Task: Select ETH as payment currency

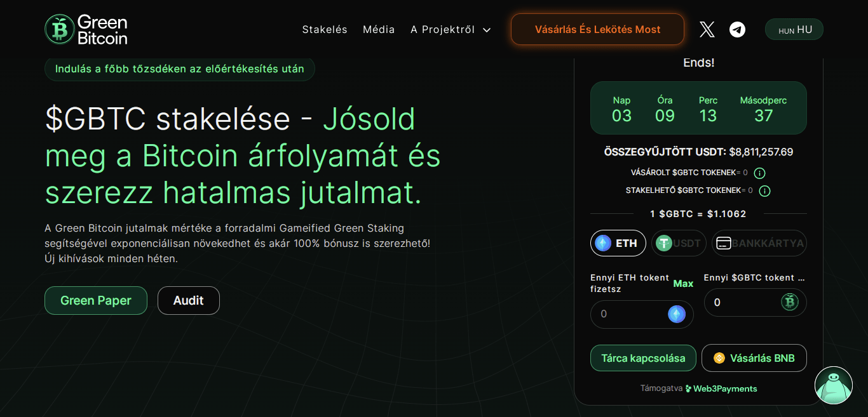Action: coord(618,243)
